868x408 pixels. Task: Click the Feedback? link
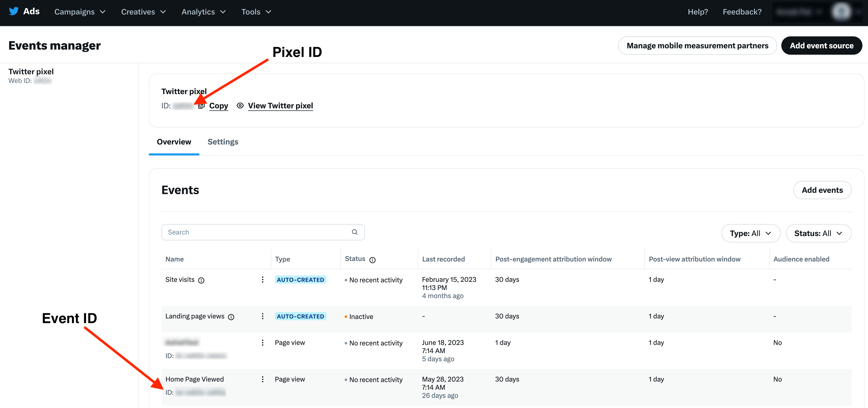coord(742,12)
